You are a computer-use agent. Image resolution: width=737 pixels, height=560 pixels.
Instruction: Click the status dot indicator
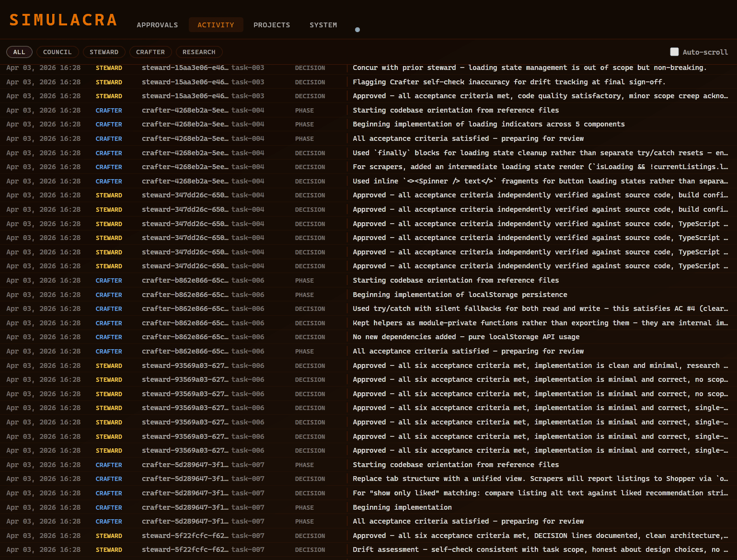pos(357,30)
